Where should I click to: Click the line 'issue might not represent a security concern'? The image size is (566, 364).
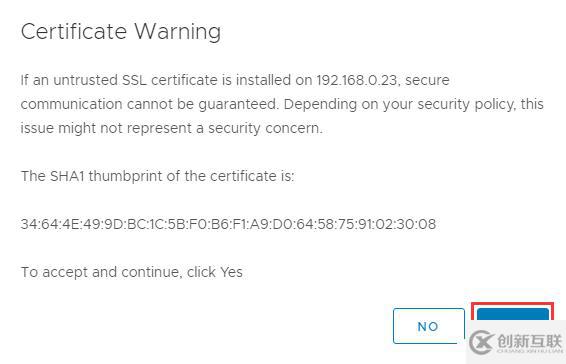[x=171, y=128]
